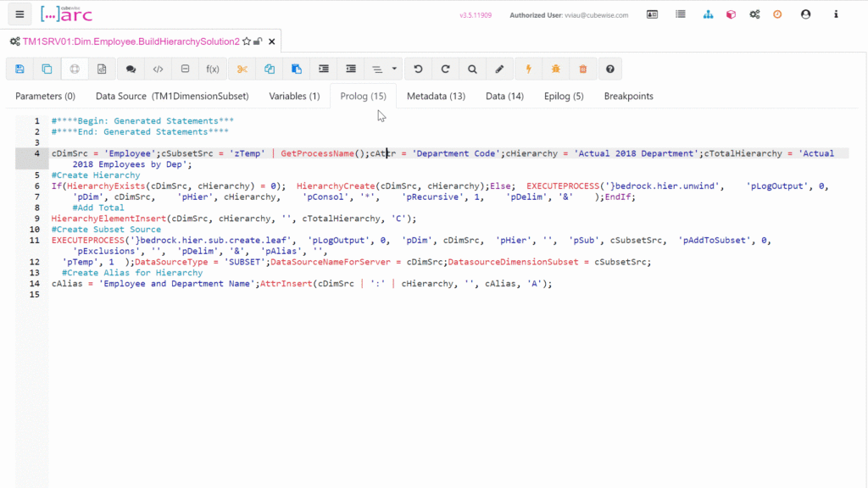The height and width of the screenshot is (488, 868).
Task: Toggle the lock icon on the process tab
Action: [258, 41]
